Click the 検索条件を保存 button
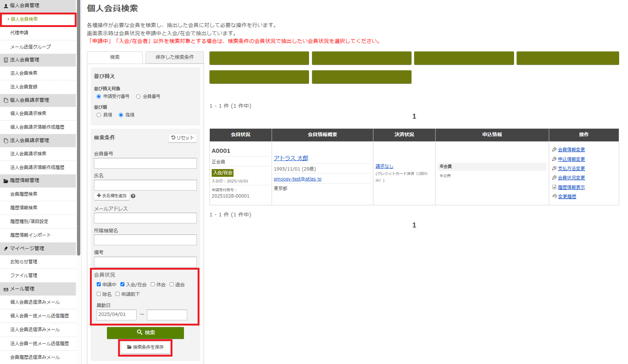This screenshot has width=628, height=364. pyautogui.click(x=145, y=347)
